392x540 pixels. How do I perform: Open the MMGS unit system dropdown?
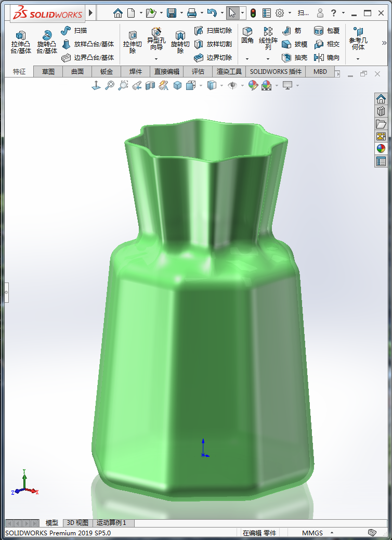tap(332, 533)
